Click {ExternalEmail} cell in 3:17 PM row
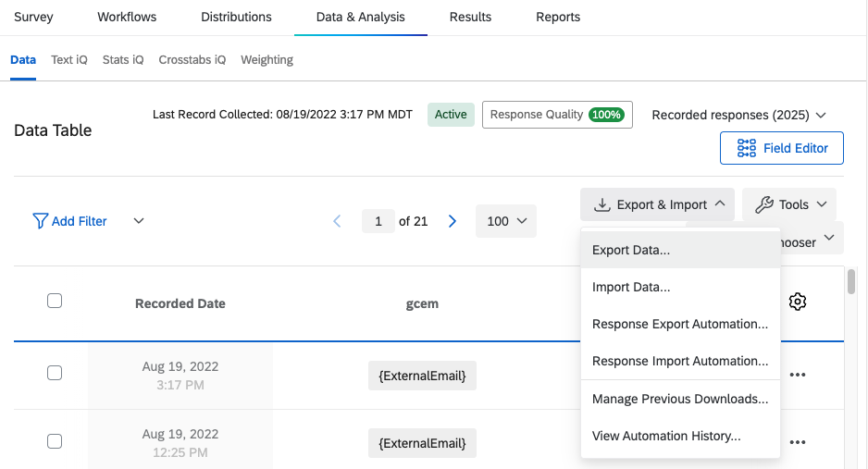 (x=422, y=376)
